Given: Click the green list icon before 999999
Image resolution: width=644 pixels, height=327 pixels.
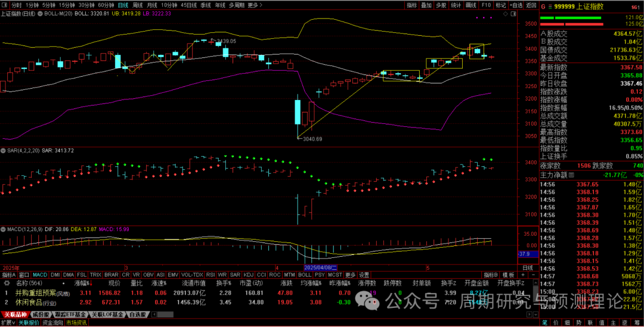Looking at the screenshot, I should [x=550, y=7].
